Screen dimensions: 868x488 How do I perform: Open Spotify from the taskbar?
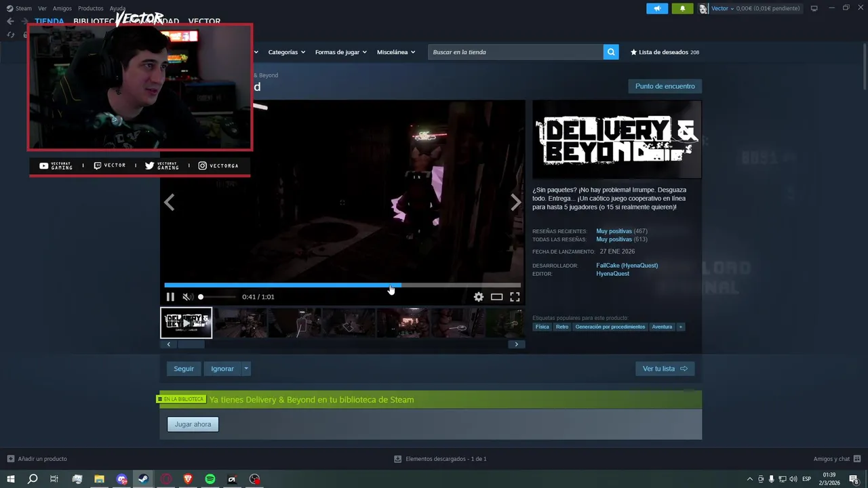(210, 479)
